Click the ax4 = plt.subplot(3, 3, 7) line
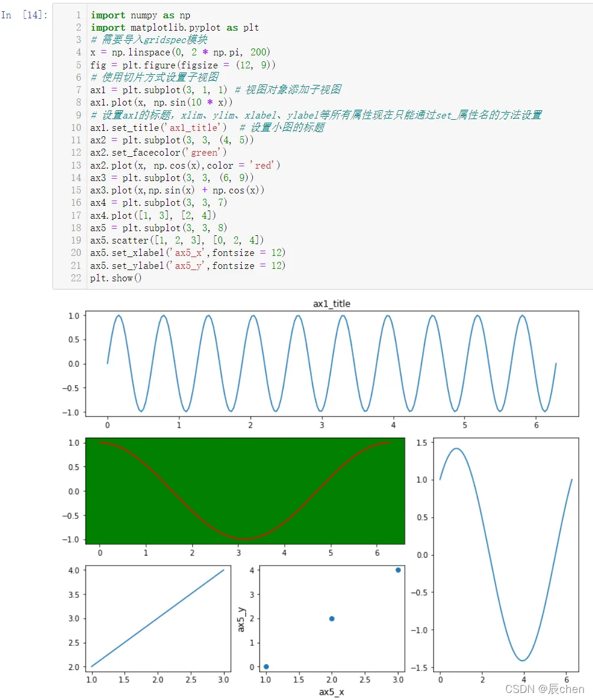 159,203
